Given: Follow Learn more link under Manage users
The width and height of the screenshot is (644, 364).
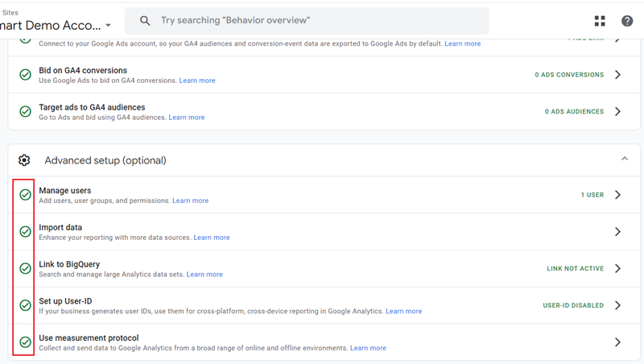Looking at the screenshot, I should point(190,201).
